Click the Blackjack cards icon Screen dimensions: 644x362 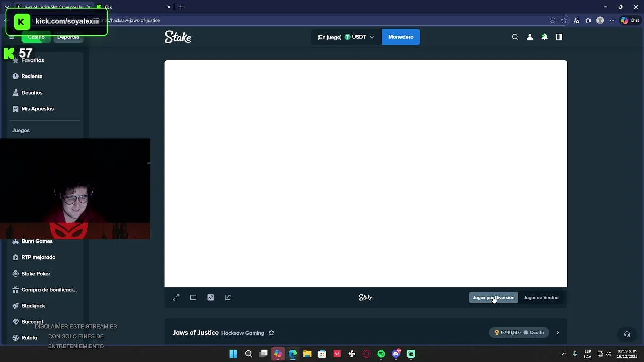(15, 306)
